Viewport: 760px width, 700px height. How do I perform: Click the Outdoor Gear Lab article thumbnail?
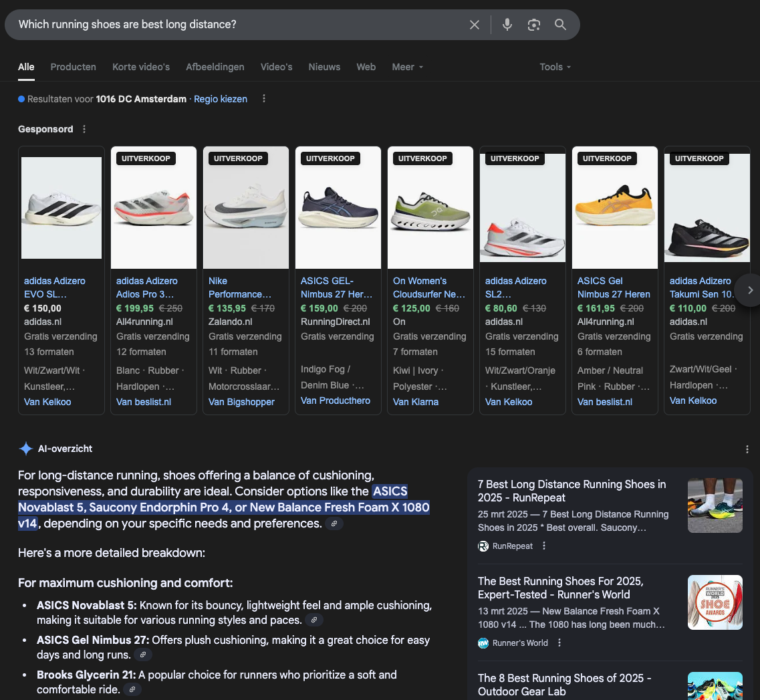(x=715, y=686)
